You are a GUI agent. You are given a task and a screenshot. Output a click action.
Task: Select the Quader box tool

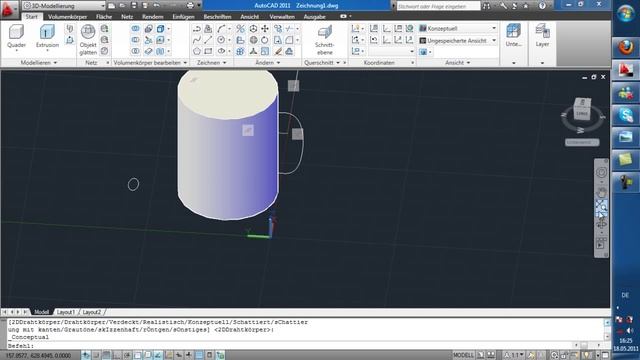pos(16,36)
